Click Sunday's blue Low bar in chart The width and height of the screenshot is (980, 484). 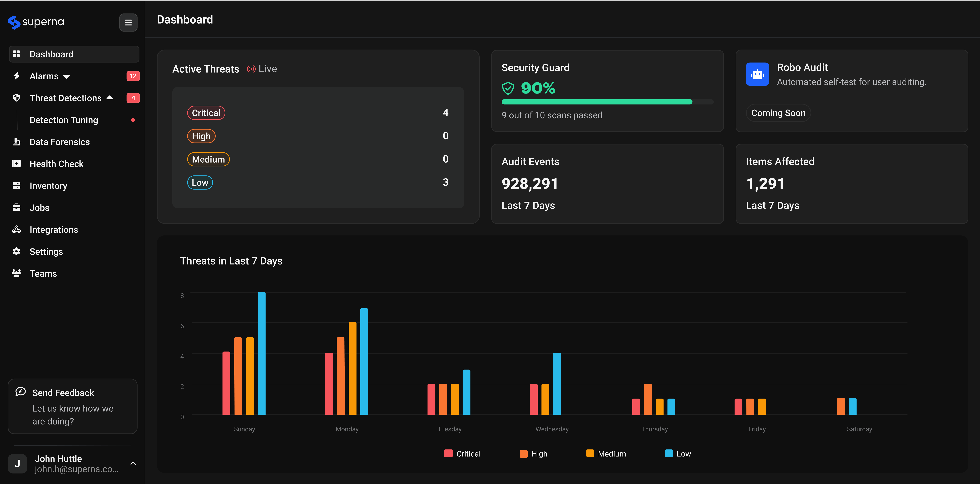pyautogui.click(x=262, y=353)
